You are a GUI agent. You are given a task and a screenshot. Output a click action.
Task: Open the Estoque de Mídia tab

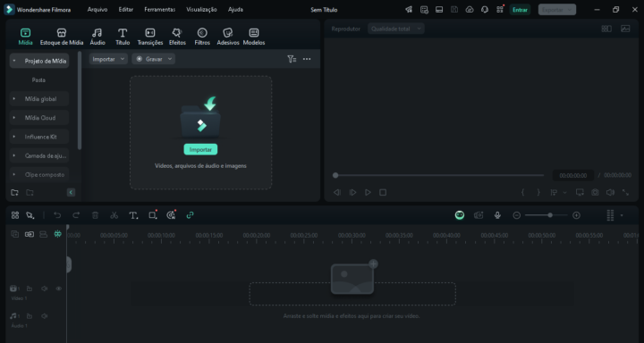point(62,37)
